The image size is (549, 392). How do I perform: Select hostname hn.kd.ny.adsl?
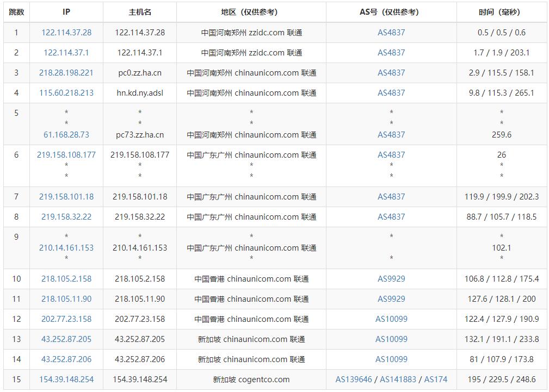click(x=140, y=93)
